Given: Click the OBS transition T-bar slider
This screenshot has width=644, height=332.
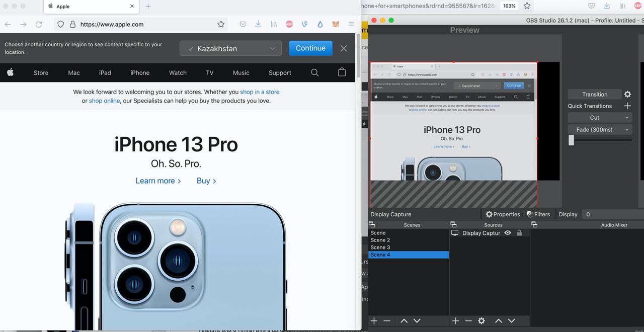Looking at the screenshot, I should pos(571,140).
